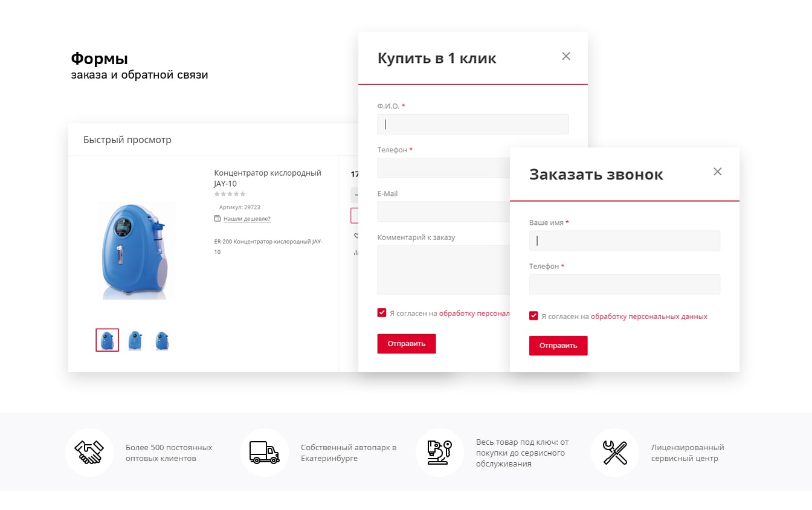
Task: Uncheck consent checkbox in Заказать звонок form
Action: [x=533, y=315]
